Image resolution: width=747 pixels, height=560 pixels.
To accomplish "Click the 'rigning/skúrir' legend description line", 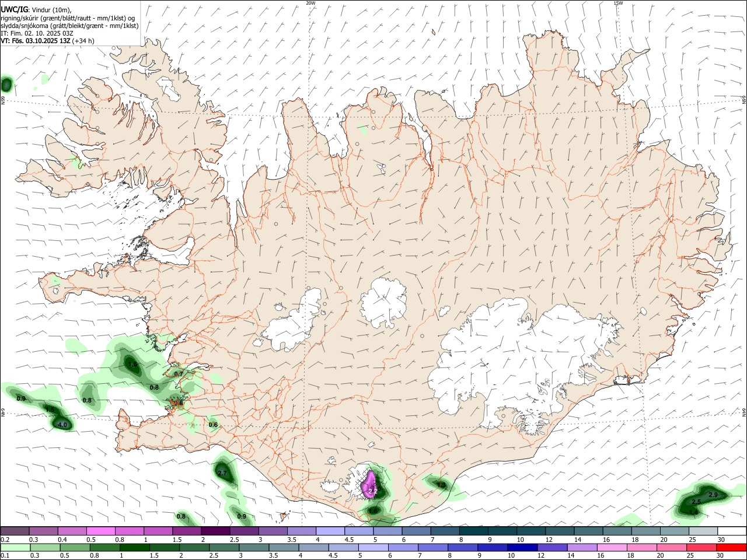I will click(68, 18).
